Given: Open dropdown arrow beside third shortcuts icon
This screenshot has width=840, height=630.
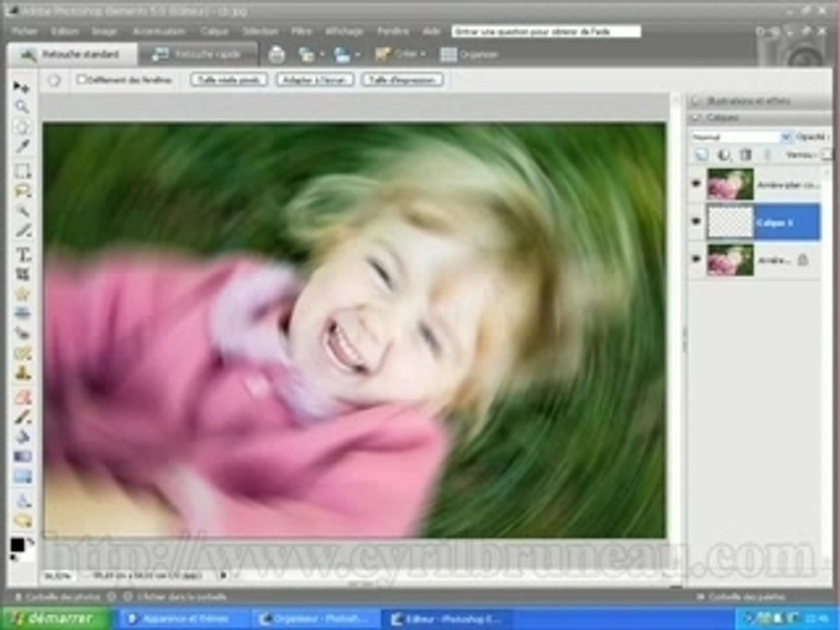Looking at the screenshot, I should [357, 54].
